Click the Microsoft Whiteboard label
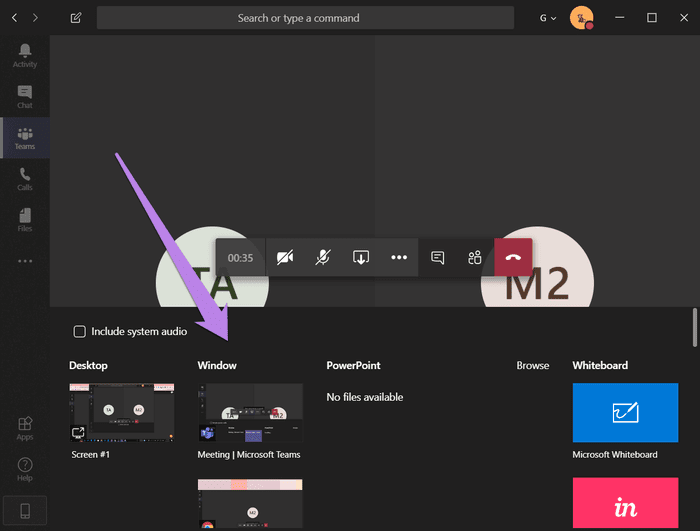The image size is (700, 531). 615,455
